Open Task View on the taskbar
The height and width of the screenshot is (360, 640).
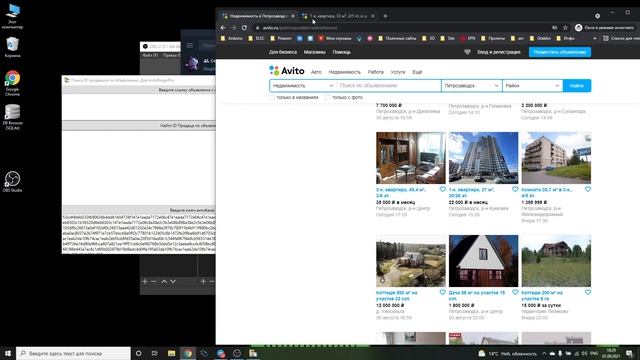[x=155, y=353]
